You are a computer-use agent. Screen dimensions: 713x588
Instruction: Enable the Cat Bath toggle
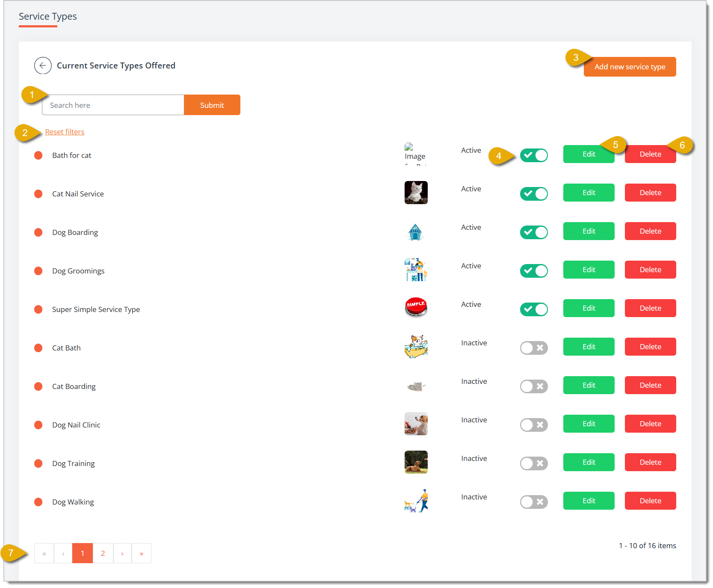click(x=534, y=348)
